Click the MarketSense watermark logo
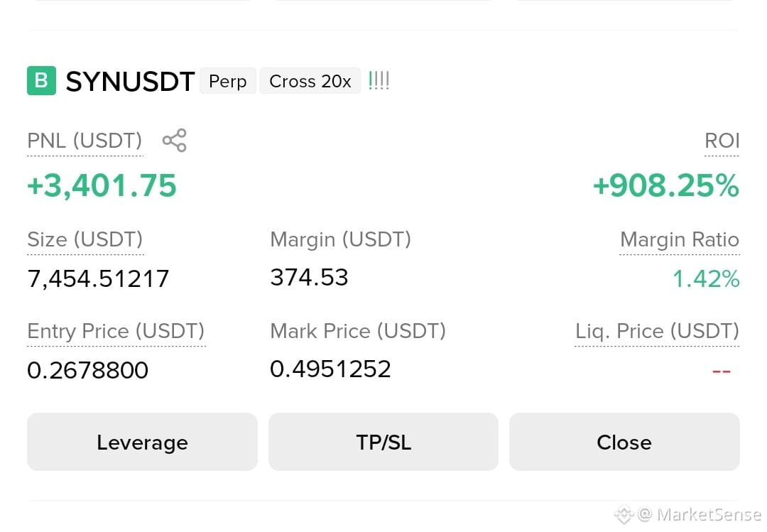This screenshot has width=767, height=532. 624,515
